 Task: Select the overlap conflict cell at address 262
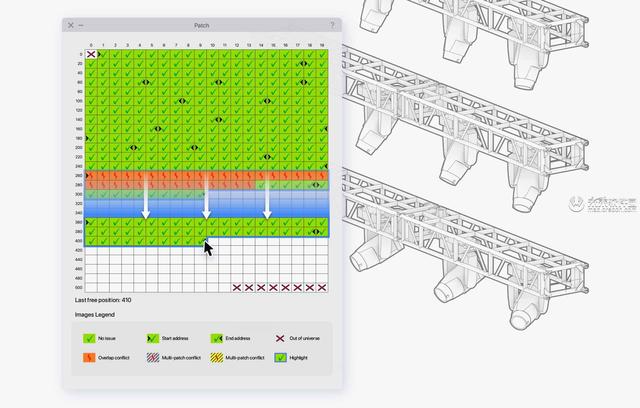coord(116,176)
